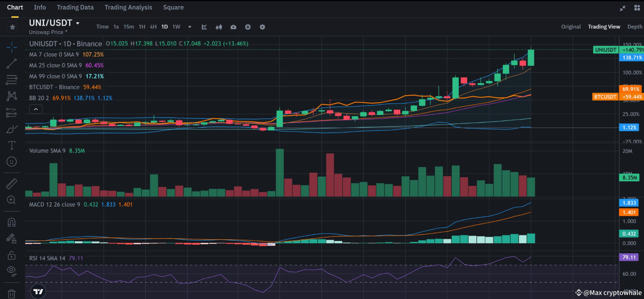Switch to the Trading Data tab

click(75, 7)
